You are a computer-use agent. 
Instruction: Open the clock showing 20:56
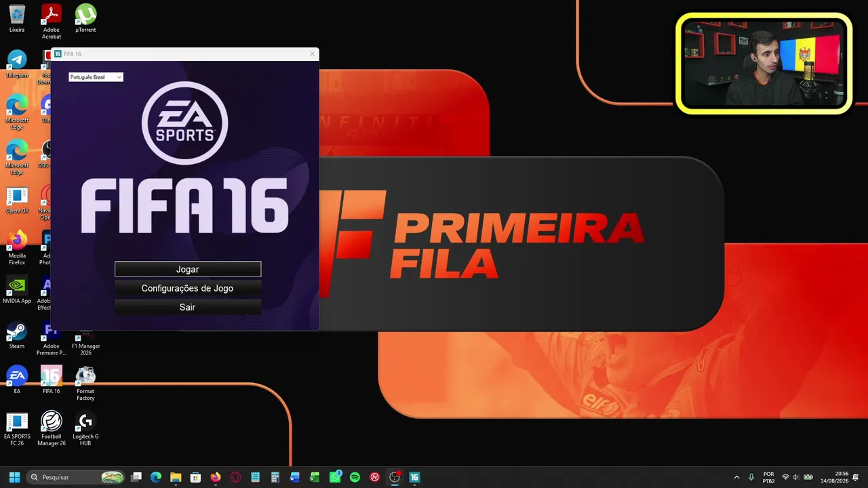[835, 477]
